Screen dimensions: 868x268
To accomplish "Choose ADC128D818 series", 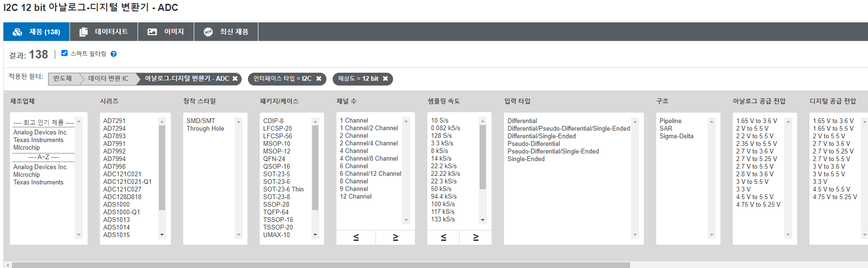I will 122,197.
